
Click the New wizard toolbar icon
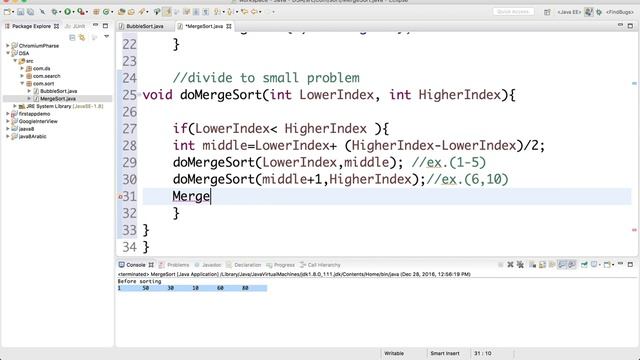pyautogui.click(x=7, y=12)
